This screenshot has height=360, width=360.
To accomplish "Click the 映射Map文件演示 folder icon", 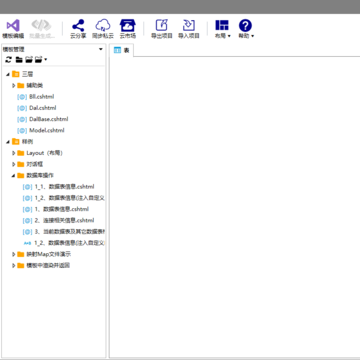I will pos(21,254).
